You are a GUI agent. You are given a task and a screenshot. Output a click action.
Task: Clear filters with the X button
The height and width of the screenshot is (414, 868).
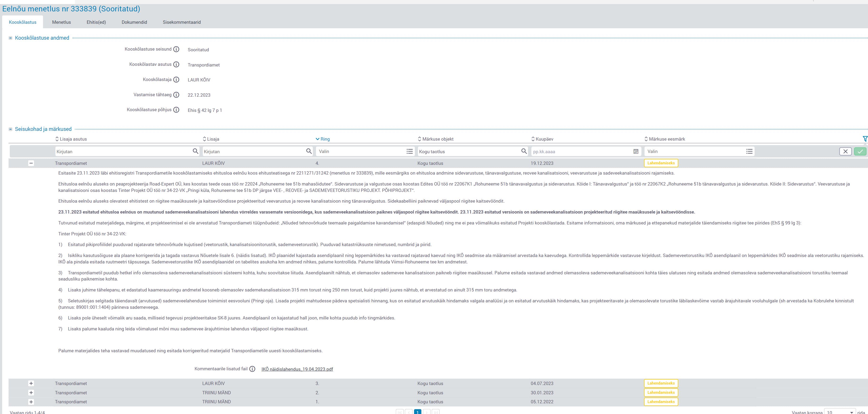pyautogui.click(x=845, y=152)
